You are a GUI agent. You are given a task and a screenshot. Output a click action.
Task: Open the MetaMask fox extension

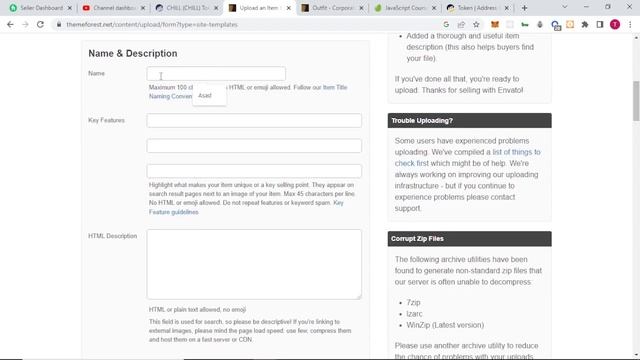495,24
